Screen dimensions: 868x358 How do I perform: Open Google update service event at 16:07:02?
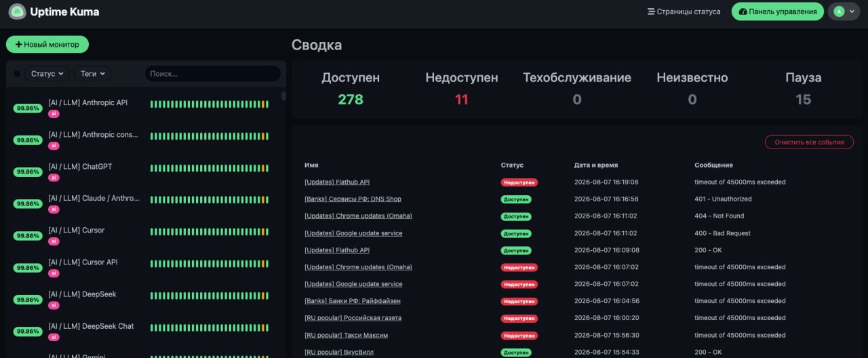(353, 284)
